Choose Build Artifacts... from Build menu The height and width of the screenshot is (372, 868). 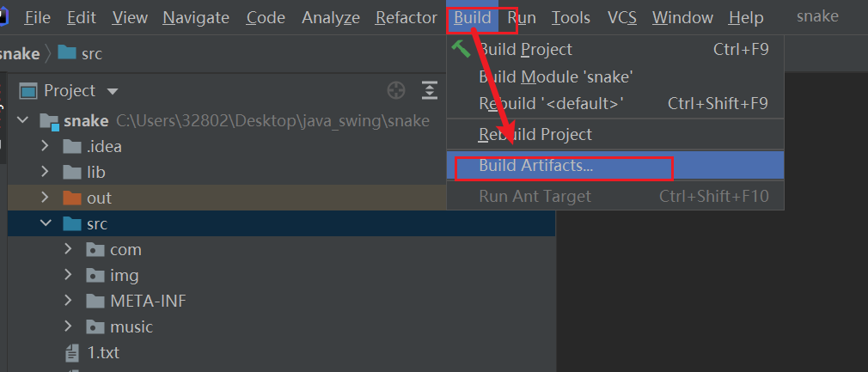[x=535, y=166]
